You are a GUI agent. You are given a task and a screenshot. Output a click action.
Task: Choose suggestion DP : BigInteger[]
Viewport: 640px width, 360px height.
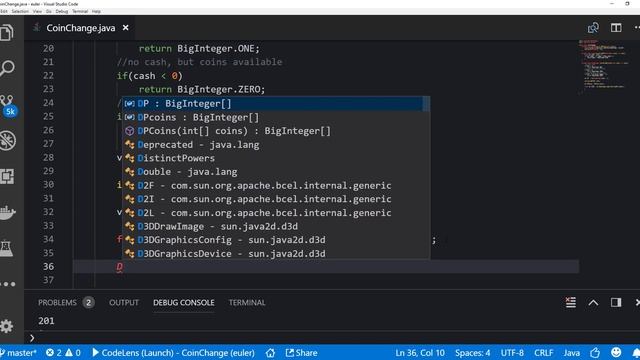pos(273,104)
